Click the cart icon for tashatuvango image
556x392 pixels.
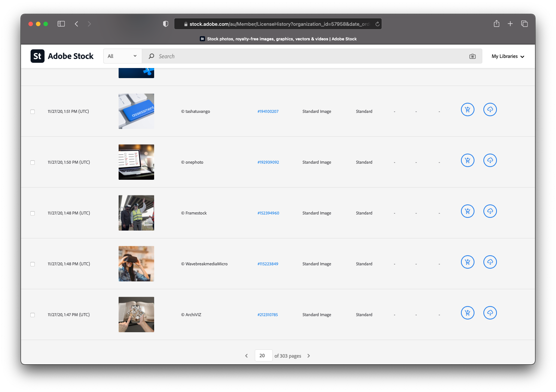[467, 109]
